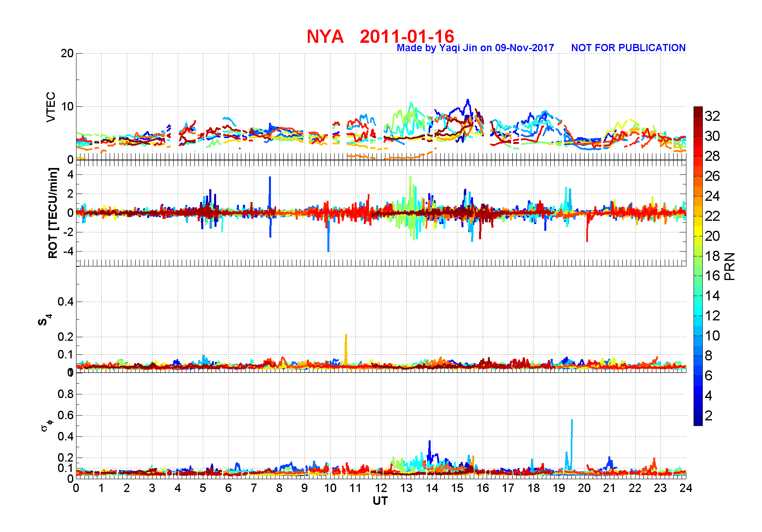Click the "0.4" tick on the S4 axis
The width and height of the screenshot is (762, 532).
66,302
